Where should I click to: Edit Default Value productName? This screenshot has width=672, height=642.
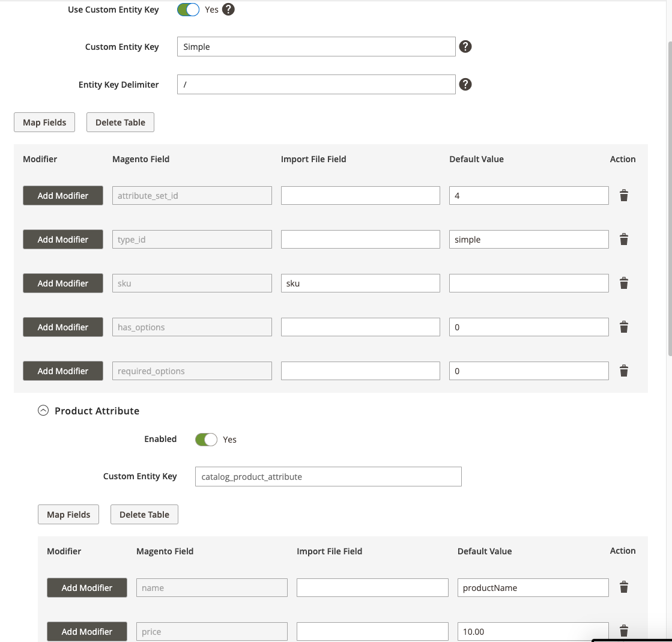[x=533, y=587]
